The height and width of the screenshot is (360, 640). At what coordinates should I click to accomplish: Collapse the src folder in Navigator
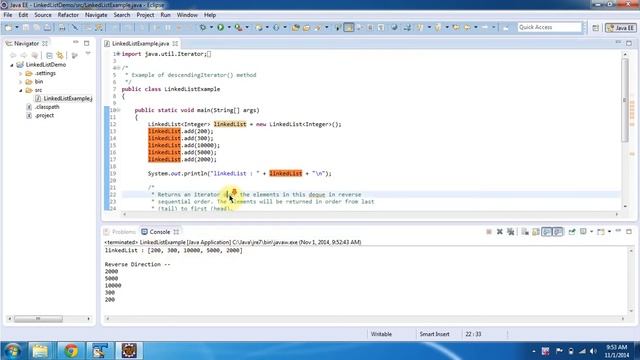(20, 90)
